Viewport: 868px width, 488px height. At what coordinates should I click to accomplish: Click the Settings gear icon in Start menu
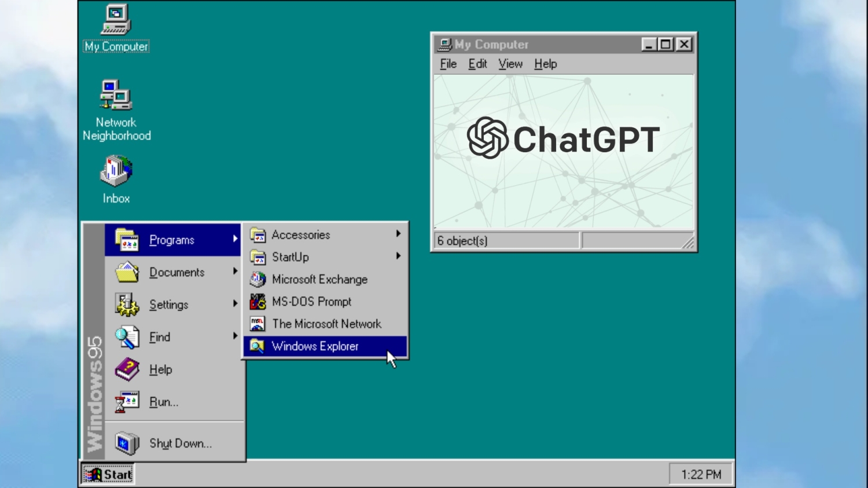click(x=127, y=304)
